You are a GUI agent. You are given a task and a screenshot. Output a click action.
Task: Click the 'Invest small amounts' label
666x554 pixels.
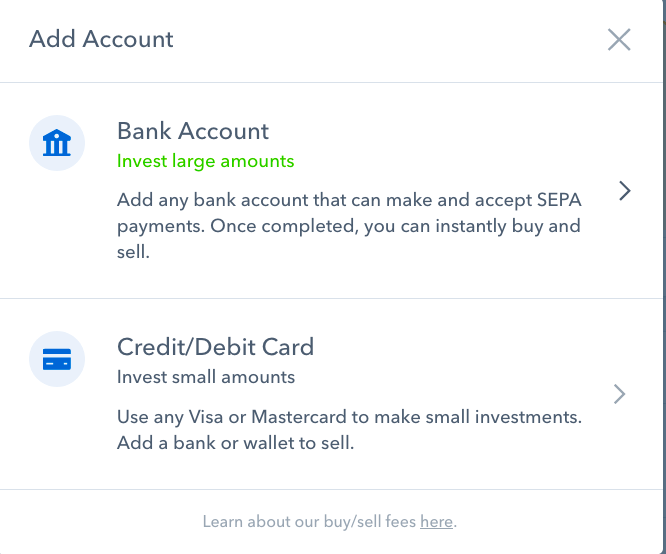click(205, 377)
